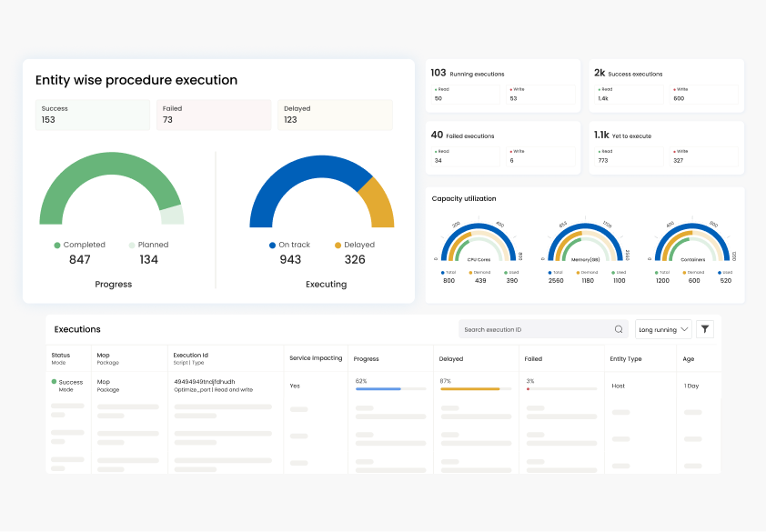Click the Host entity type cell
766x532 pixels.
tap(618, 386)
